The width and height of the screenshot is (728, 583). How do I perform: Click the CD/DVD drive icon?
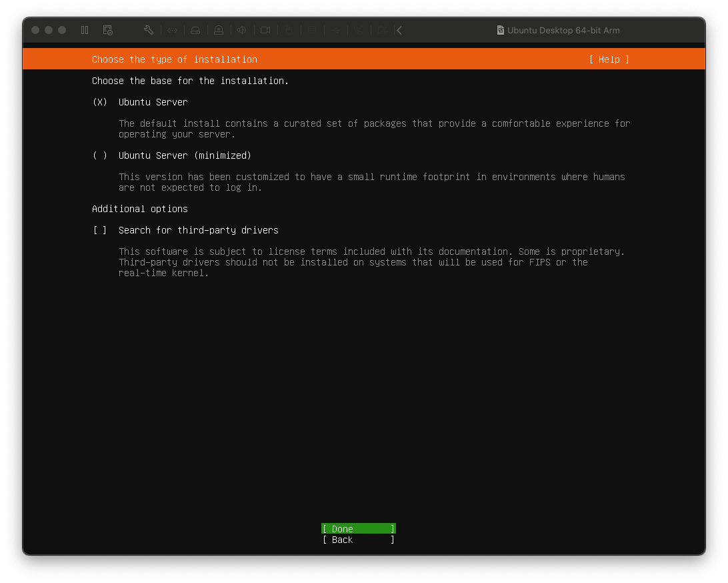point(219,30)
